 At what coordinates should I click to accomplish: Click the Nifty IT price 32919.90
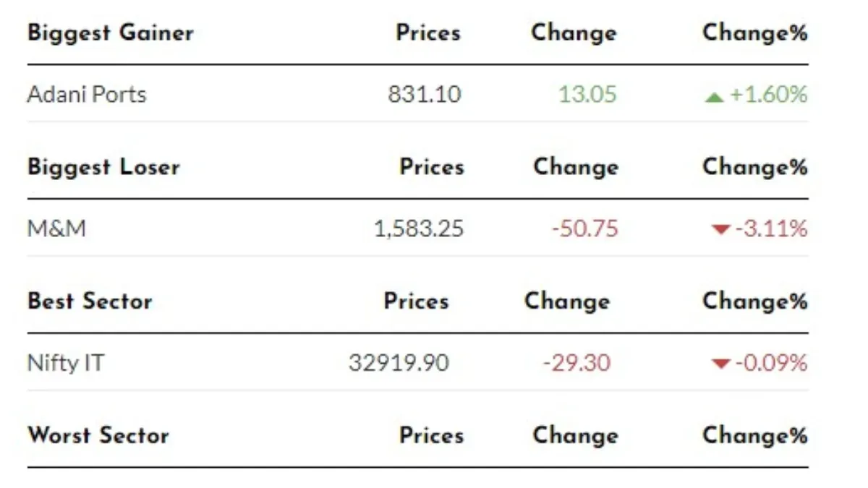click(x=399, y=362)
